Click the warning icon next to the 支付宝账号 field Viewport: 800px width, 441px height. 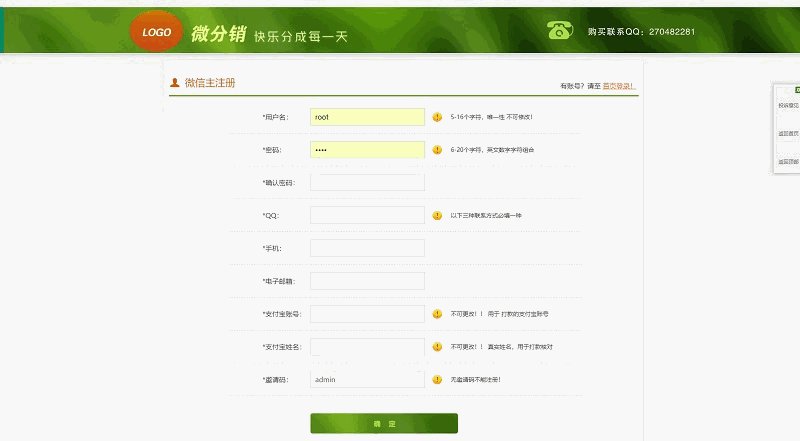437,314
